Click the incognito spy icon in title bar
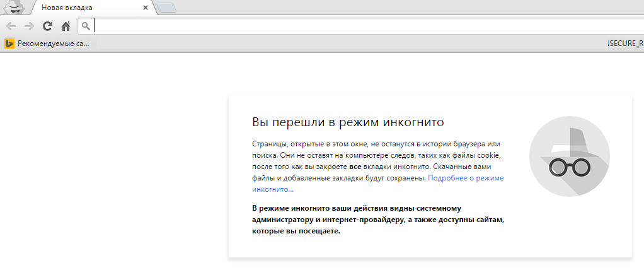Viewport: 644px width, 270px height. point(14,6)
